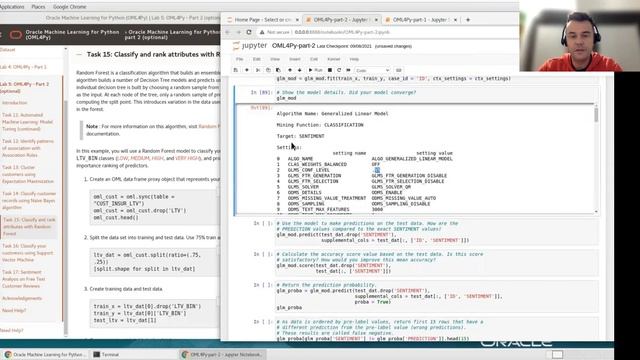Open the Jupyter File menu
This screenshot has width=640, height=360.
[240, 59]
